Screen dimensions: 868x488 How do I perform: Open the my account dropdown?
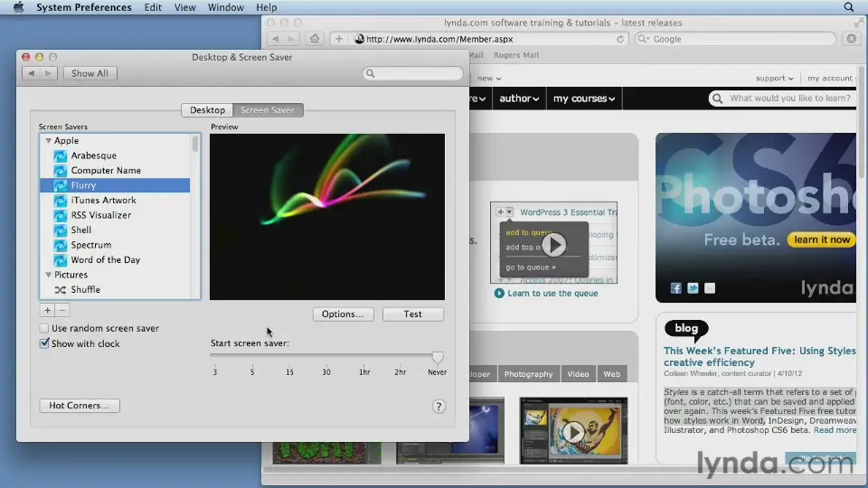tap(832, 78)
